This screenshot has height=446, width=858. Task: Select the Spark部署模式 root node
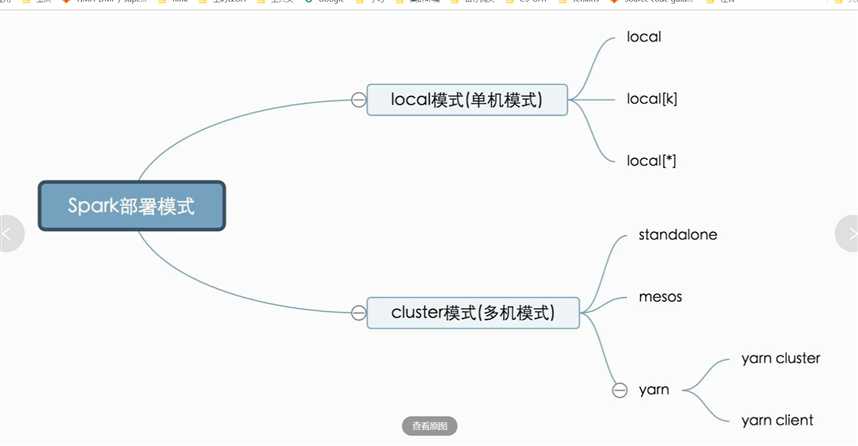pos(132,206)
